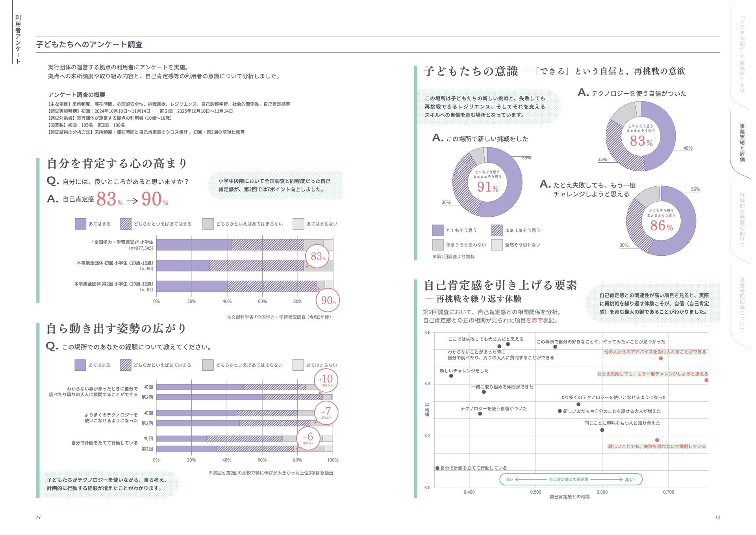The height and width of the screenshot is (535, 756).
Task: Click the 子どもたちへのアンケート調査 heading
Action: [89, 45]
